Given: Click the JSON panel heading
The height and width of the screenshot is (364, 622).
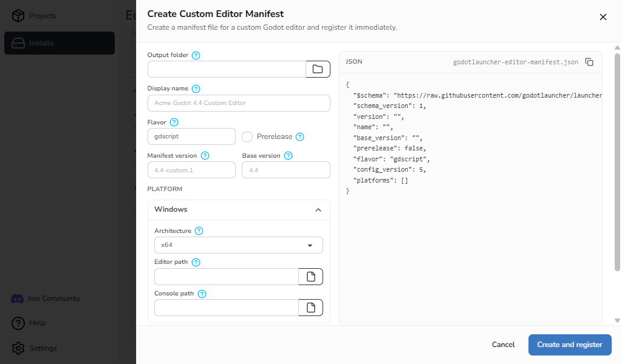Looking at the screenshot, I should 354,62.
